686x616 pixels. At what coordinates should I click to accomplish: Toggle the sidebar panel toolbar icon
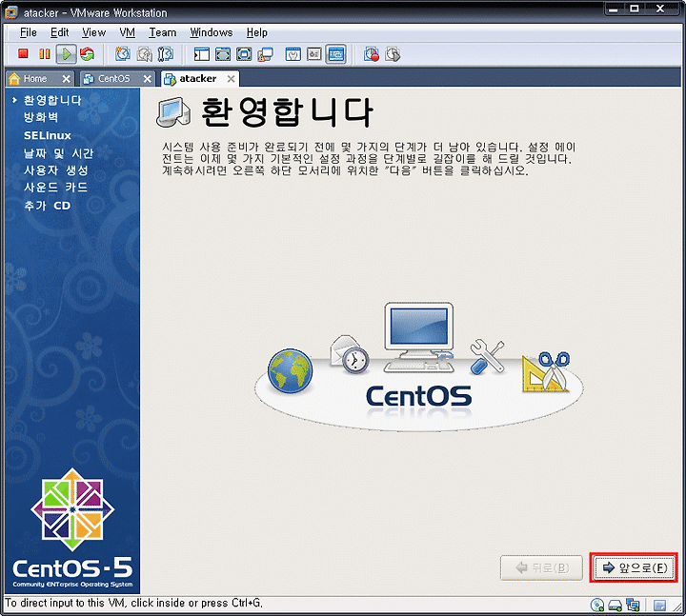pos(202,54)
